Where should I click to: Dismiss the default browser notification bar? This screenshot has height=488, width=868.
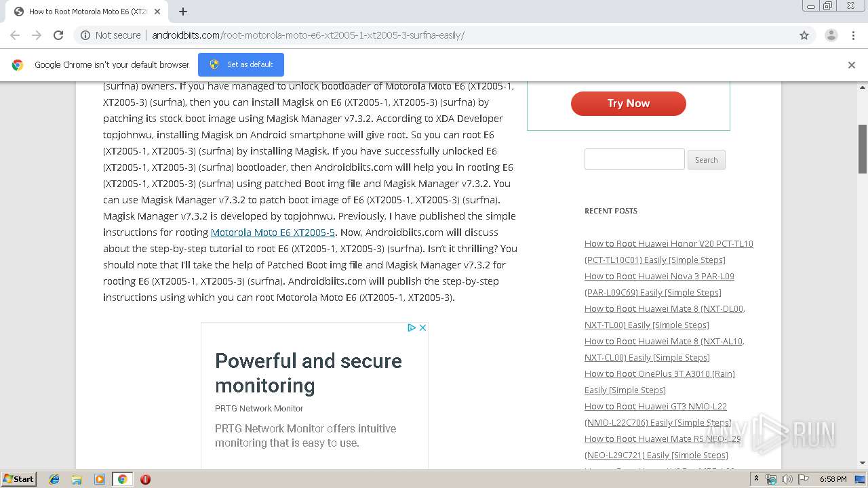[852, 65]
